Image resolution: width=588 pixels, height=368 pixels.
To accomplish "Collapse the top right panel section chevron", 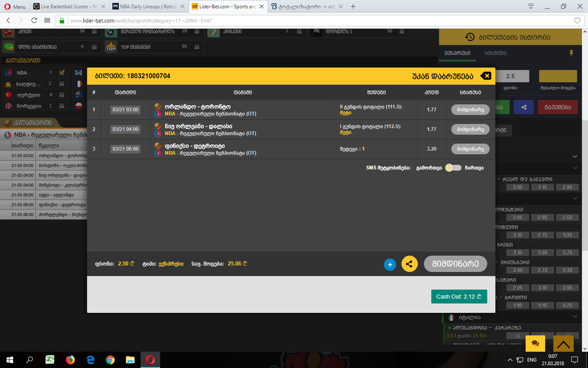I will coord(575,156).
